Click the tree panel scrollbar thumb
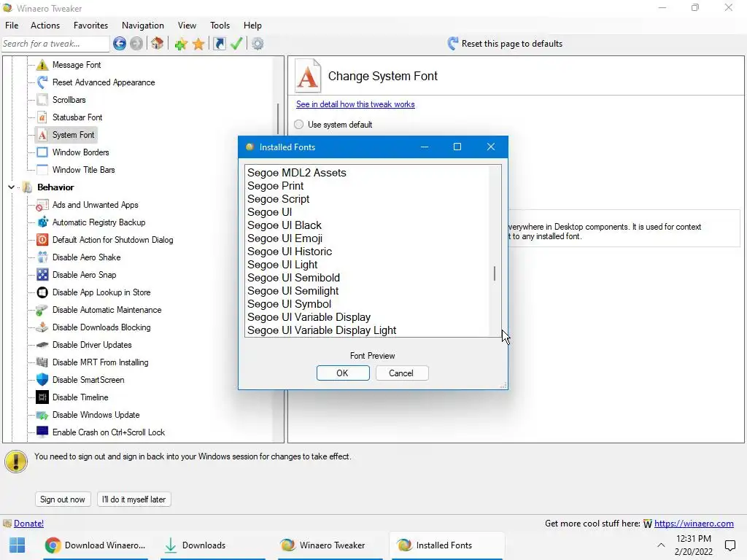Viewport: 747px width, 560px height. pos(278,119)
